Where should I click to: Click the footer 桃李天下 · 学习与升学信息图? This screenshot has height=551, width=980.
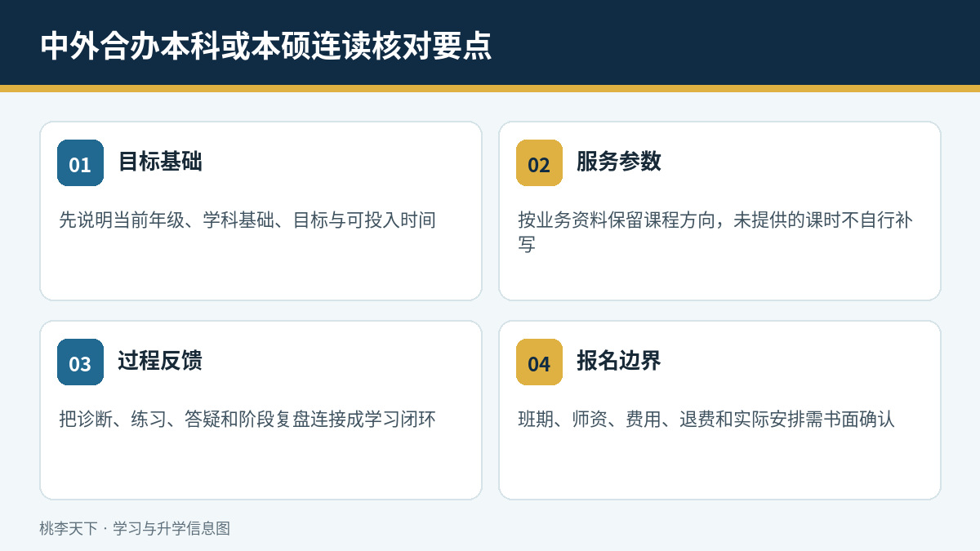pyautogui.click(x=135, y=528)
